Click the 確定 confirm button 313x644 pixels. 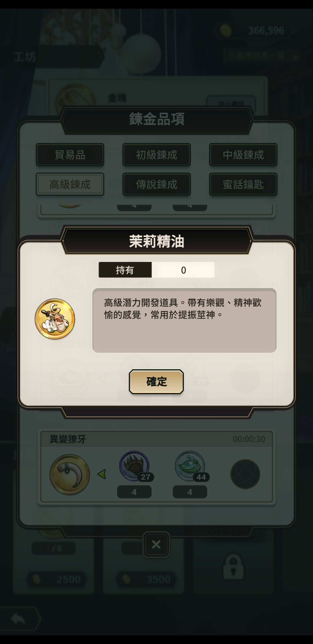(x=156, y=381)
